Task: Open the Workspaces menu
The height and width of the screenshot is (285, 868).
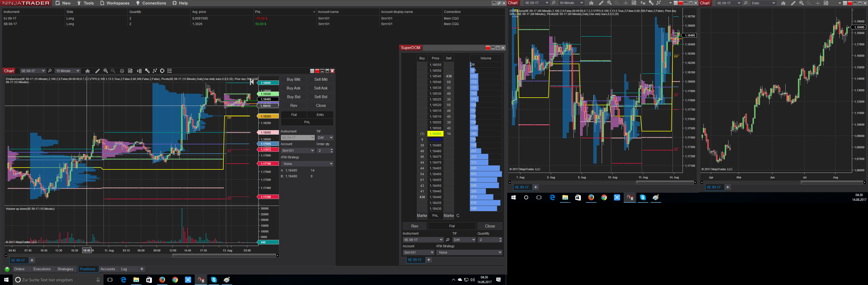Action: [x=115, y=3]
